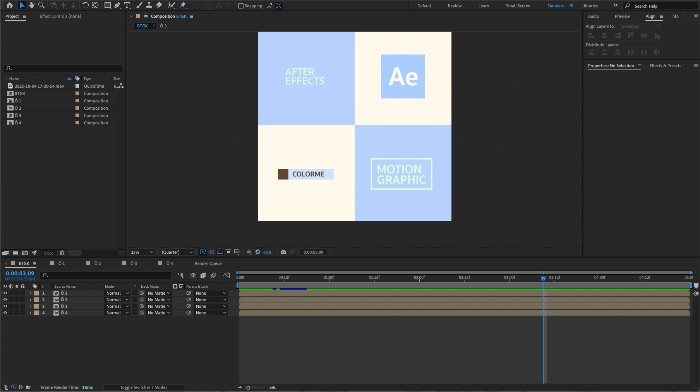Take a snapshot with the camera icon
Screen dimensions: 700x392
[x=283, y=252]
